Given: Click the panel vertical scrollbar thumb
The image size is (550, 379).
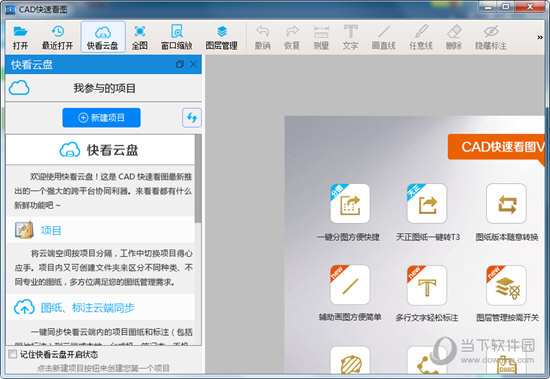Looking at the screenshot, I should 198,178.
